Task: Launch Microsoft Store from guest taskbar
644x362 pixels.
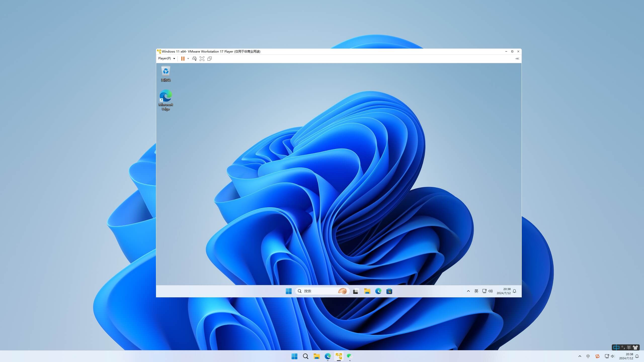Action: coord(389,291)
